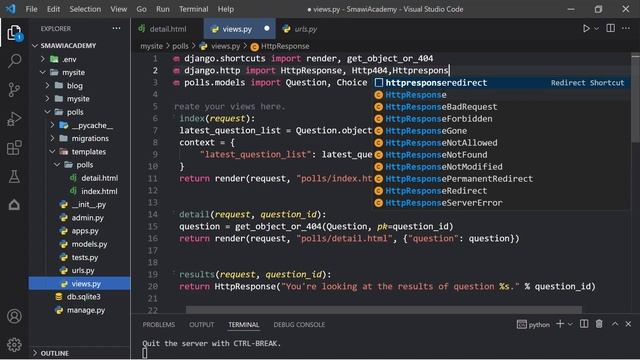Open admin.py in the explorer

[x=79, y=218]
